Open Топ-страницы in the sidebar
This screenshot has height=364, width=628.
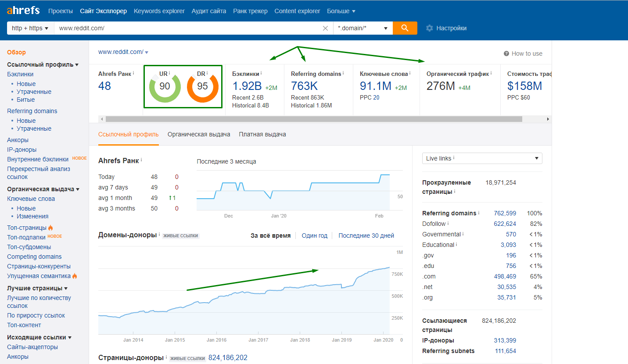coord(27,228)
